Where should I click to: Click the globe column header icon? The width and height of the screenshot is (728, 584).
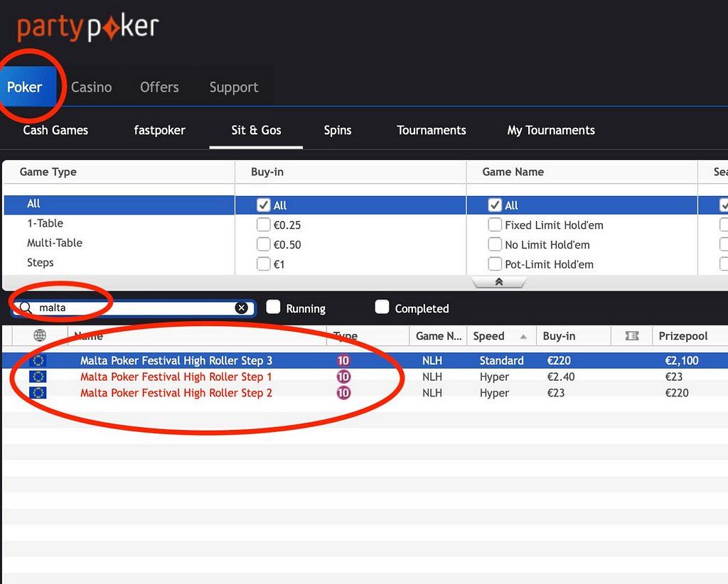40,335
